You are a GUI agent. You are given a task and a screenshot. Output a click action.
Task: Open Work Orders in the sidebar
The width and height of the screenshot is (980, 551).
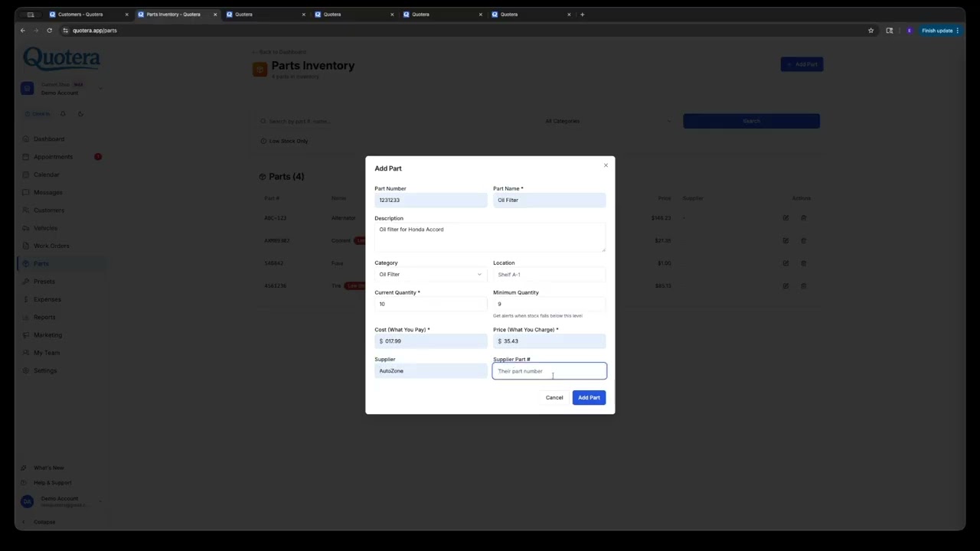pyautogui.click(x=51, y=246)
